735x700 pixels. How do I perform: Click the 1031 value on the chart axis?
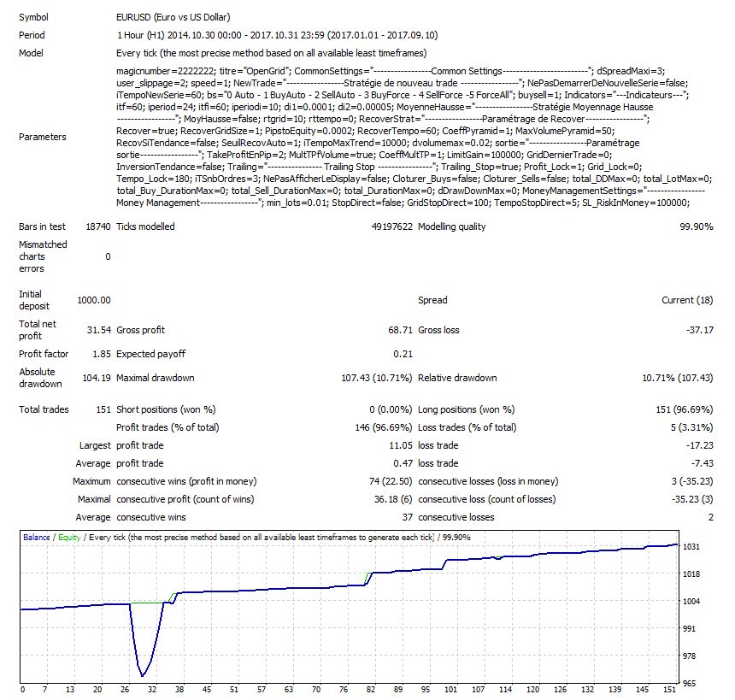tap(691, 547)
